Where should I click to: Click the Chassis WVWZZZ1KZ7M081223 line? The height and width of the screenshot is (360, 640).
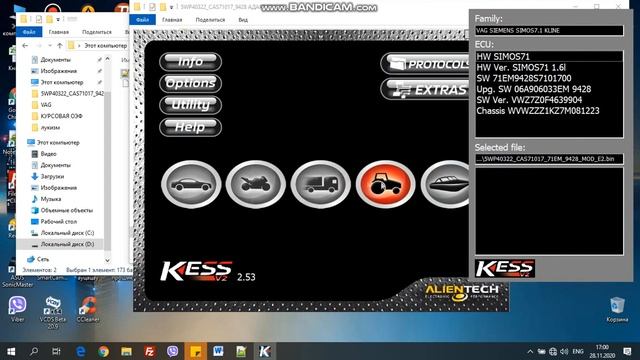click(538, 111)
